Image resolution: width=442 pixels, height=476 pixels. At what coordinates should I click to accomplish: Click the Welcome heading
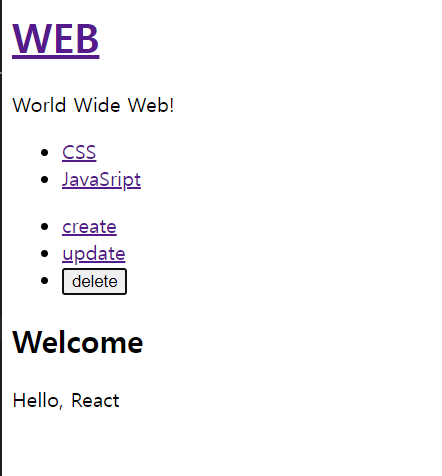click(x=78, y=342)
